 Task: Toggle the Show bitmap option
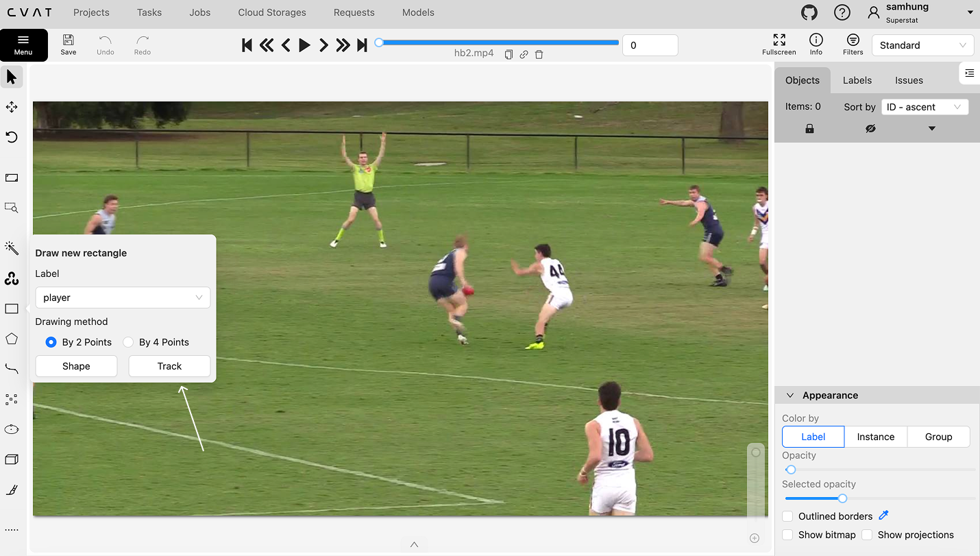[787, 535]
